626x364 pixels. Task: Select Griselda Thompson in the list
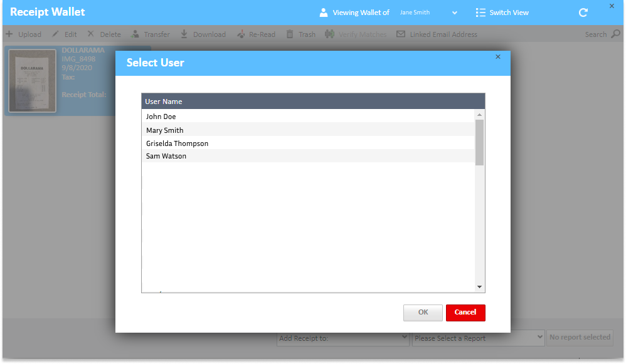177,143
